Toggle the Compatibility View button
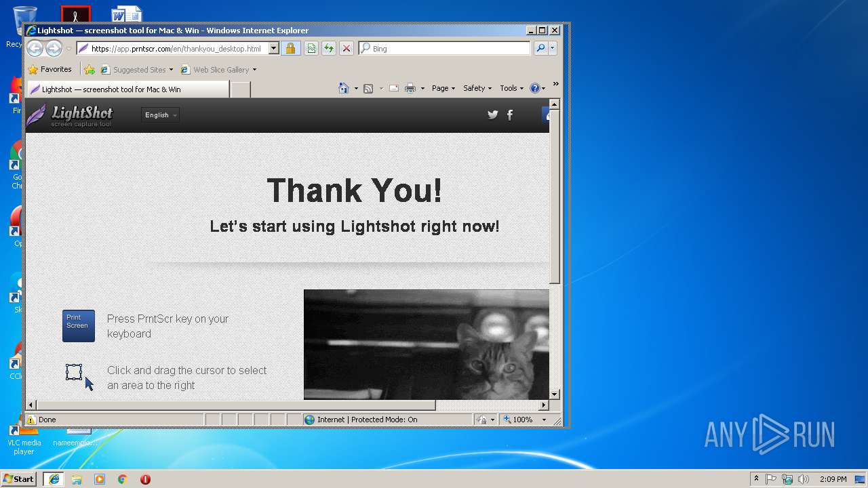This screenshot has width=868, height=488. tap(311, 48)
